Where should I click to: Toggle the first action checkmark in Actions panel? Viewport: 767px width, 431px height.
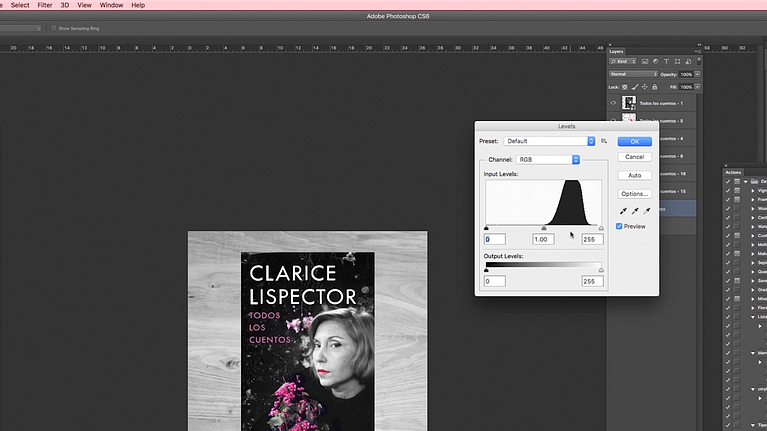click(x=728, y=182)
